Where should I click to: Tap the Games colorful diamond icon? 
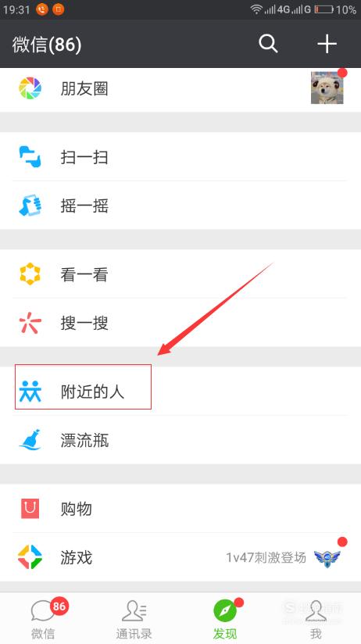[30, 557]
